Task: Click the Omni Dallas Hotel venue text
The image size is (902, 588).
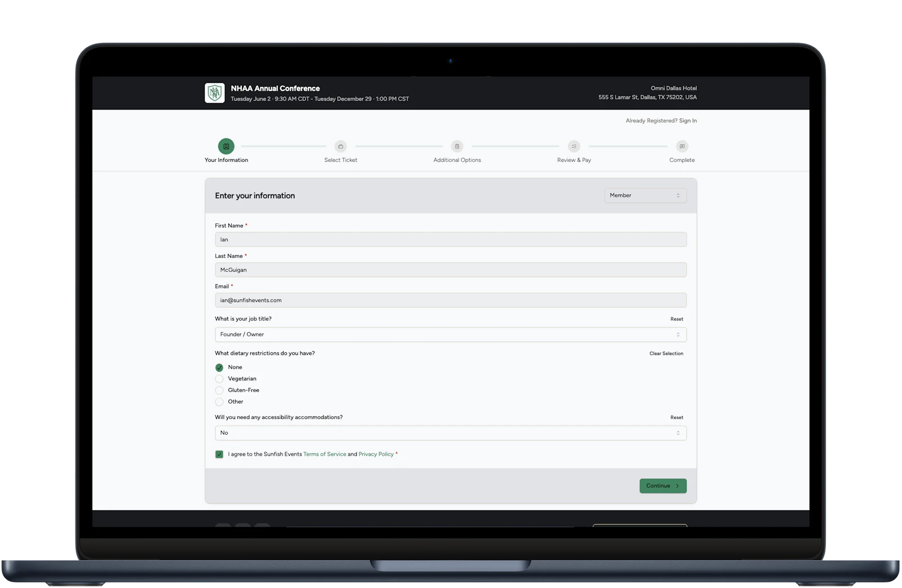Action: 674,89
